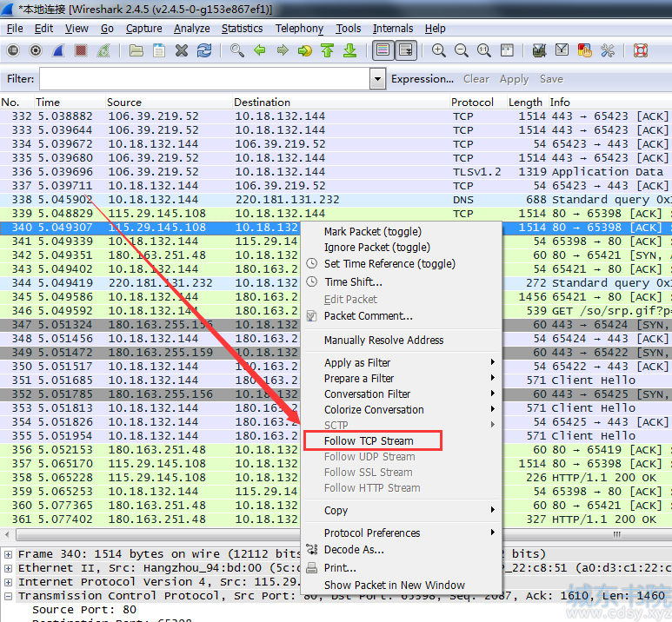Toggle colorize packet list
This screenshot has width=672, height=622.
click(x=383, y=50)
